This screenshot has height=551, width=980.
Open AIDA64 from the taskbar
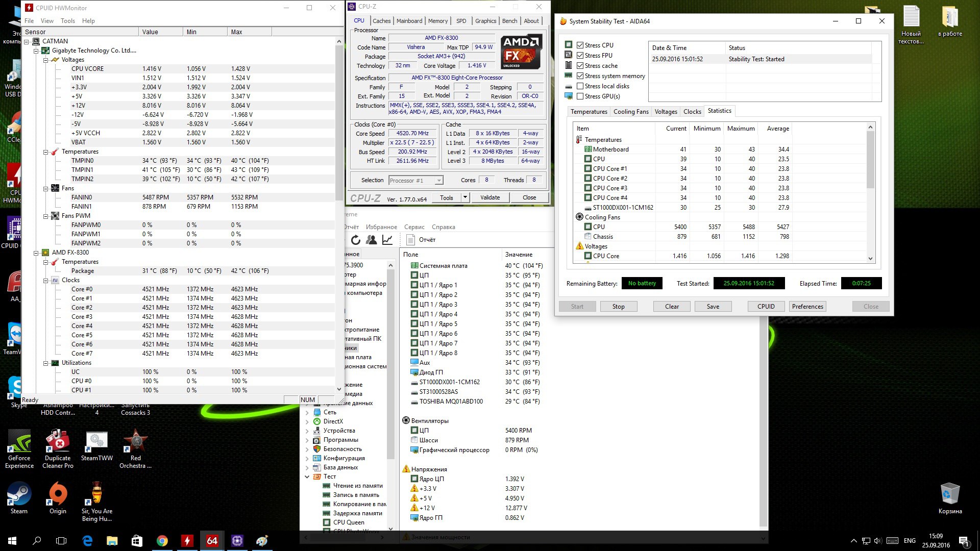(212, 541)
